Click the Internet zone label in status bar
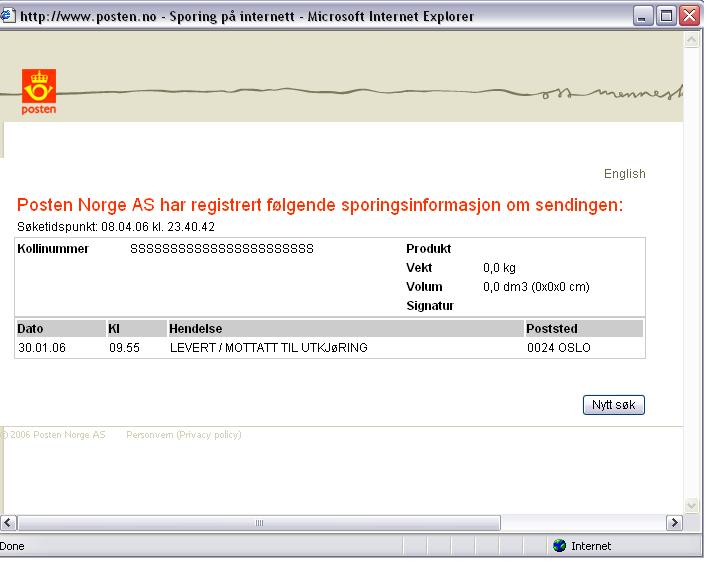Image resolution: width=707 pixels, height=564 pixels. coord(591,546)
